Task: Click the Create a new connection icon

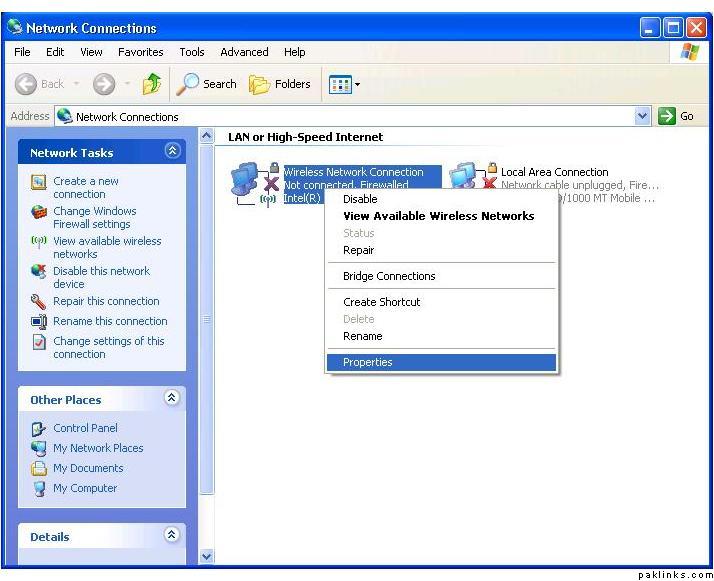Action: tap(38, 182)
